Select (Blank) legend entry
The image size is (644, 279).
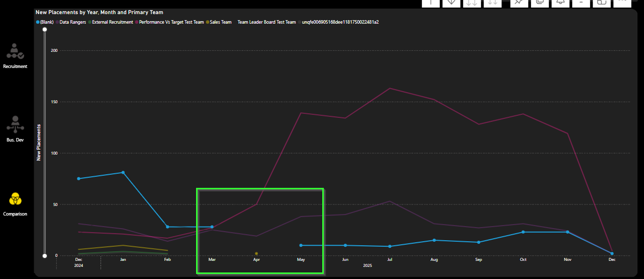pyautogui.click(x=45, y=22)
